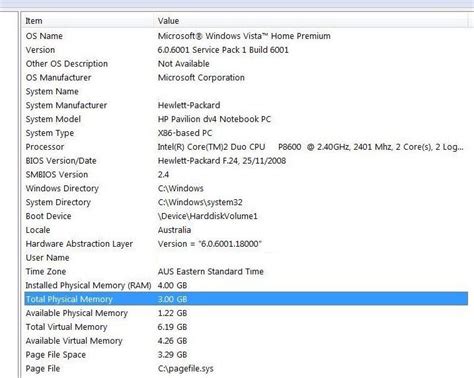Select the System Manufacturer row
The width and height of the screenshot is (474, 378).
tap(246, 105)
